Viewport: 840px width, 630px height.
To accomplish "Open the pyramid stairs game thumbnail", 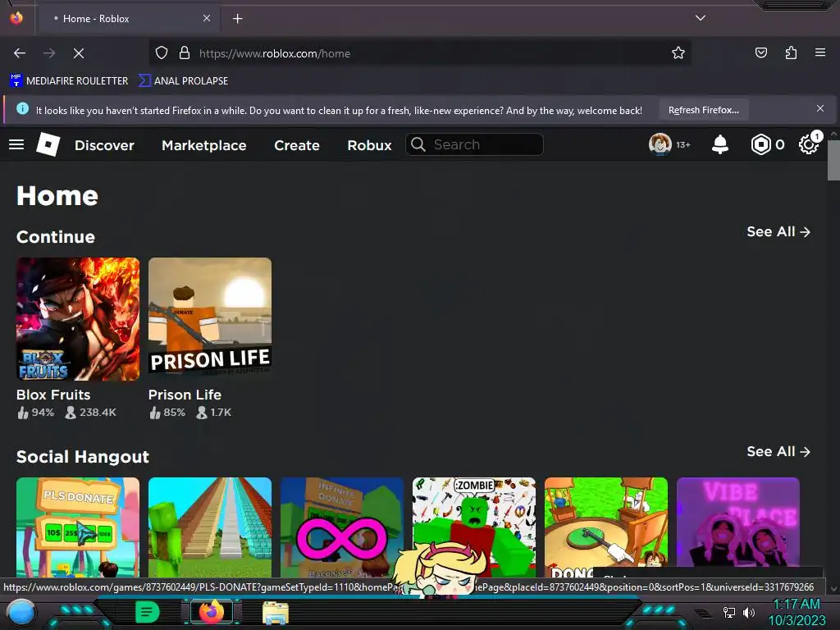I will tap(210, 527).
